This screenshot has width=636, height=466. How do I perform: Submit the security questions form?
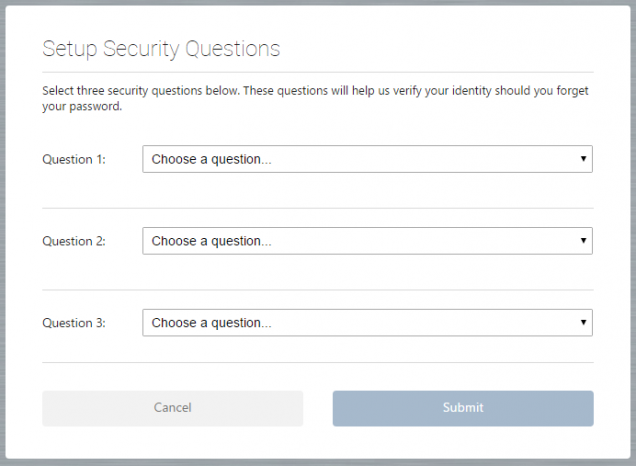463,408
